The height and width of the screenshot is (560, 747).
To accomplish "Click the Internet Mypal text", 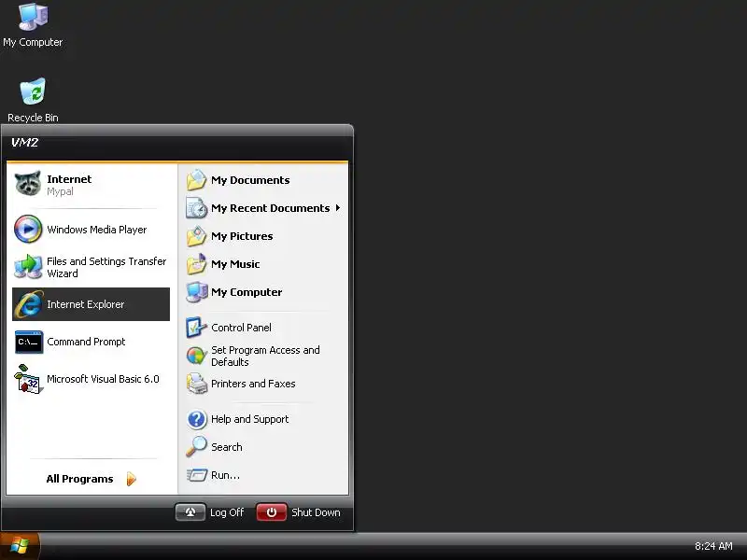I will coord(69,185).
